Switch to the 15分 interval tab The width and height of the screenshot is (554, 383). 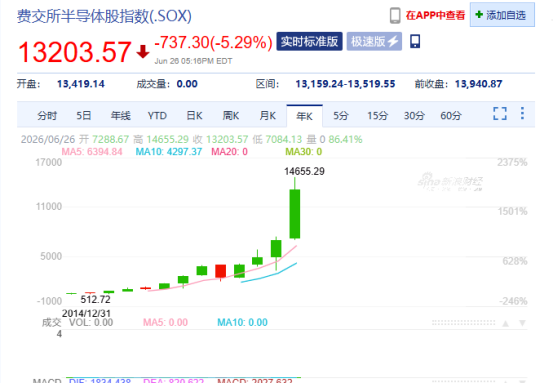378,116
